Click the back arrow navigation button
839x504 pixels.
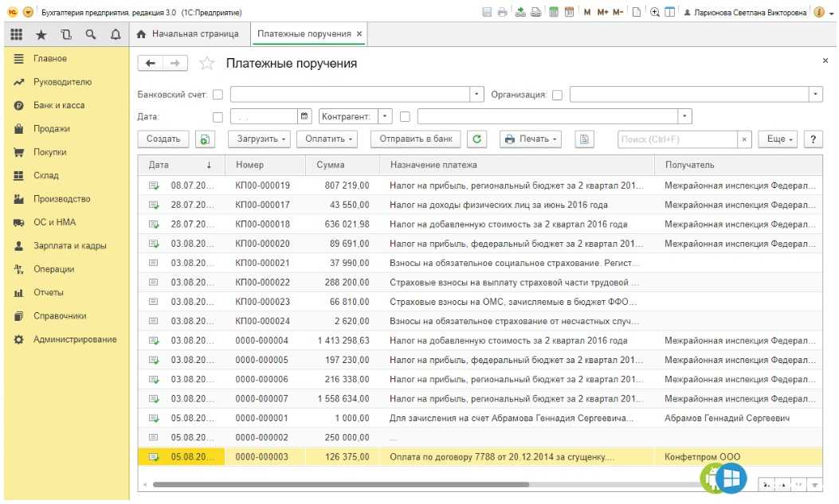(151, 63)
